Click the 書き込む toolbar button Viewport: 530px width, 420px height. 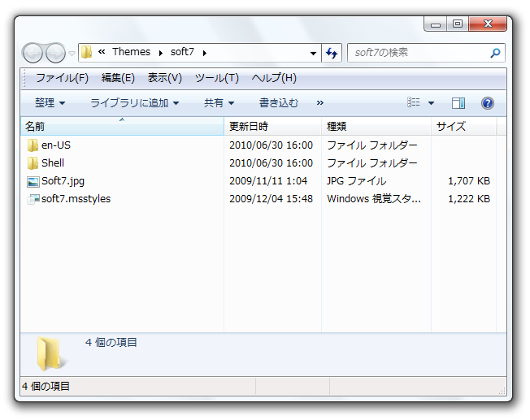pos(279,102)
